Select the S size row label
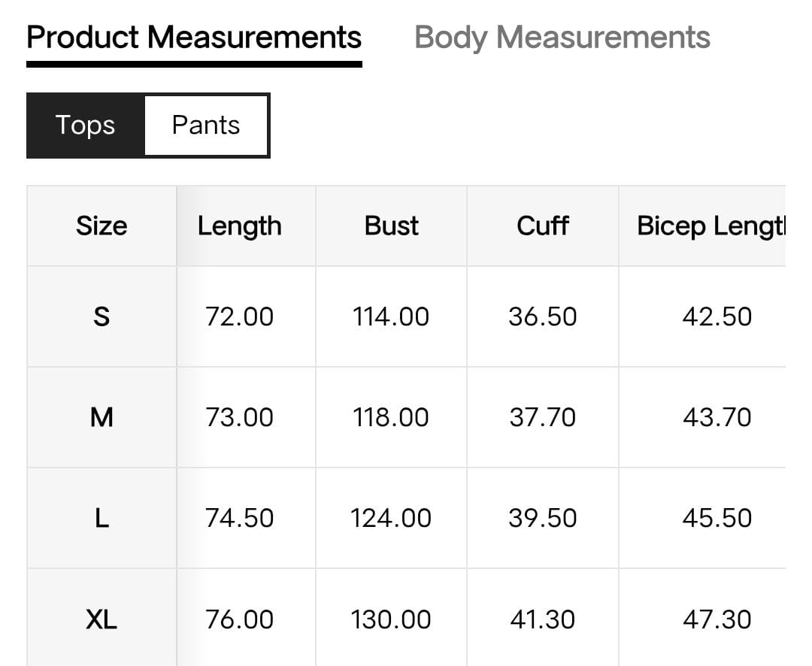 (101, 316)
